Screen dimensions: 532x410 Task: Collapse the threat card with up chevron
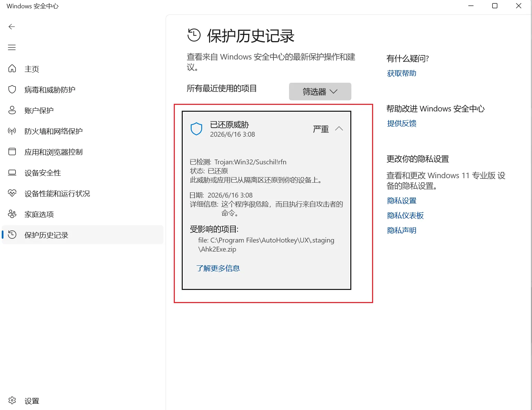[x=339, y=128]
